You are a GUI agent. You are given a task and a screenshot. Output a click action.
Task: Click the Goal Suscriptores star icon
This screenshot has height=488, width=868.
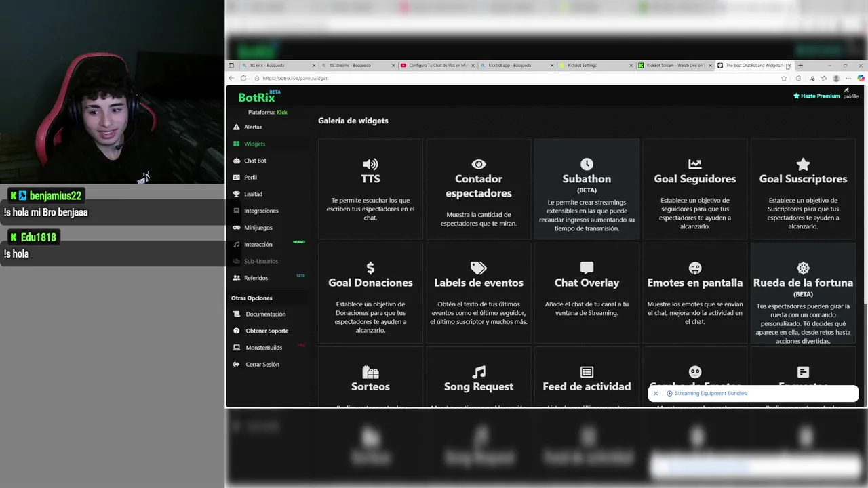pos(803,164)
